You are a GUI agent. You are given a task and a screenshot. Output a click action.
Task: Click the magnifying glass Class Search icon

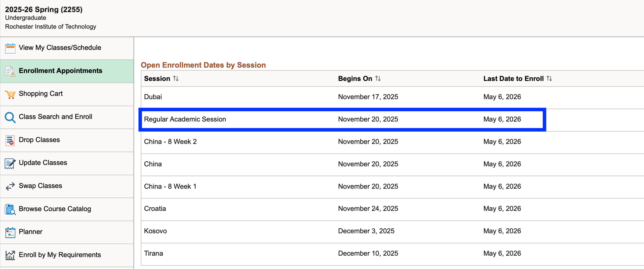point(10,117)
